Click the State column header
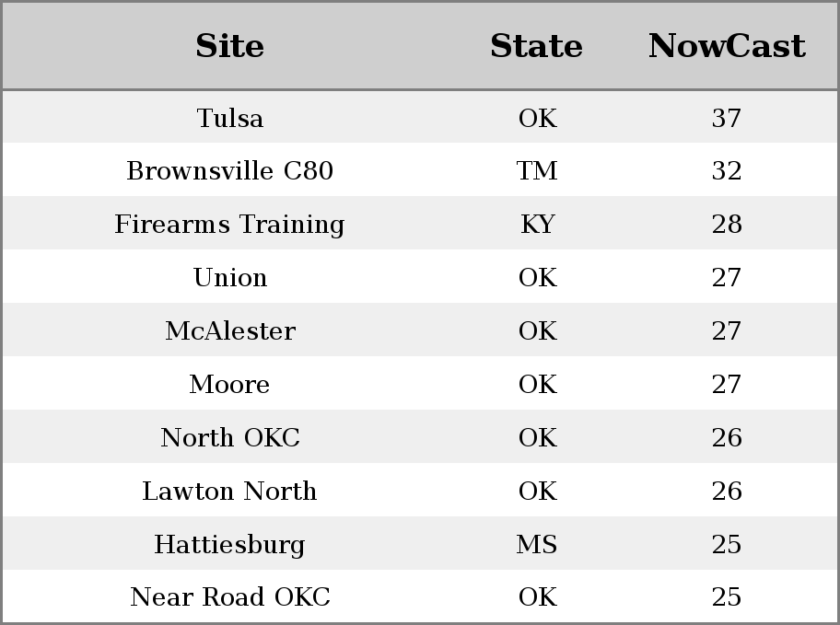 537,46
